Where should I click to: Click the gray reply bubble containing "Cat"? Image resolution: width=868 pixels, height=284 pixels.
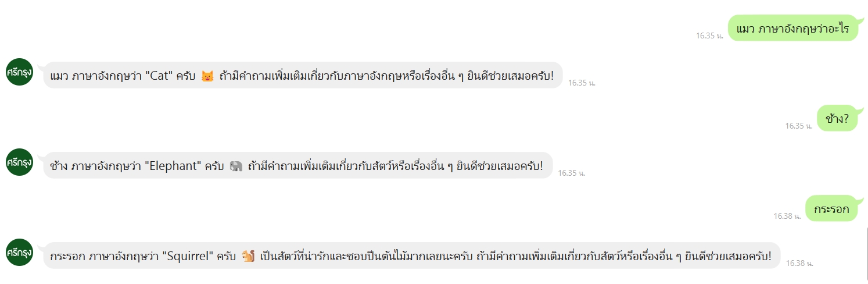tap(303, 75)
